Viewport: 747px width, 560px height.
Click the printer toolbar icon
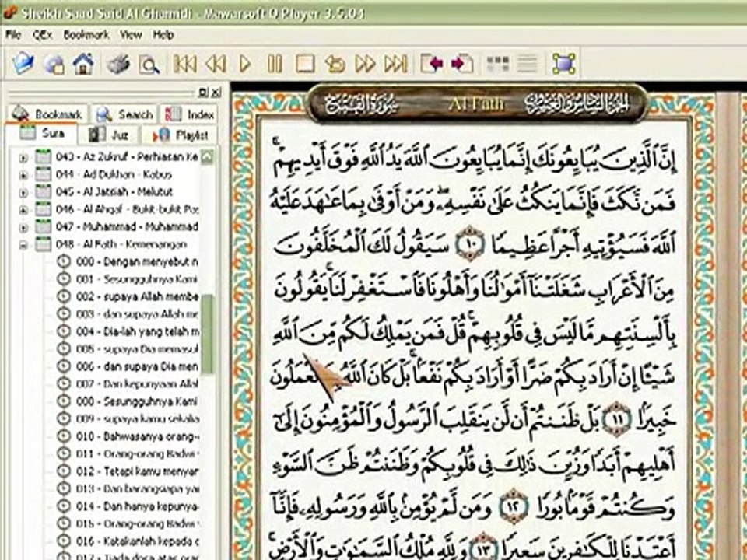click(118, 64)
